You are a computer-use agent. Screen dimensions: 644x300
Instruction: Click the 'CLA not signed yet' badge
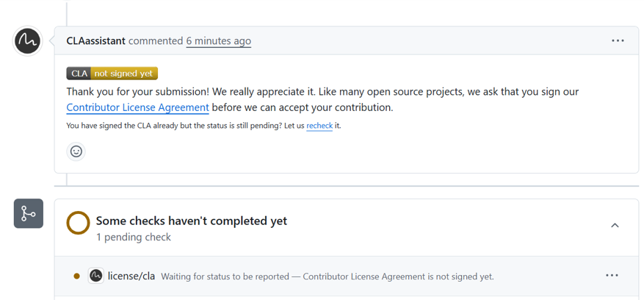112,74
